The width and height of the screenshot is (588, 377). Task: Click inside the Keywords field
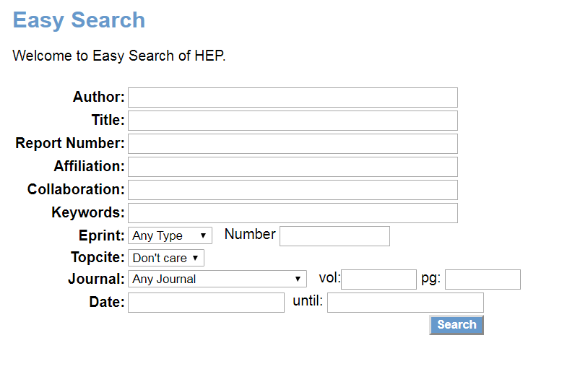293,213
